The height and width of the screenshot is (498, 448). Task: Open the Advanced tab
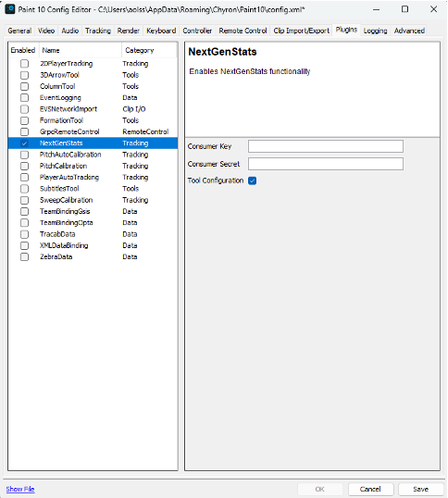tap(409, 31)
